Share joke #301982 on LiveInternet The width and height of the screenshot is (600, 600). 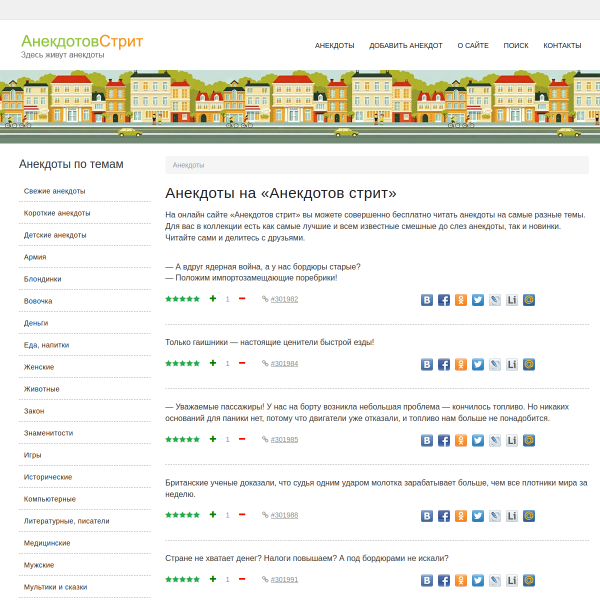click(x=512, y=300)
